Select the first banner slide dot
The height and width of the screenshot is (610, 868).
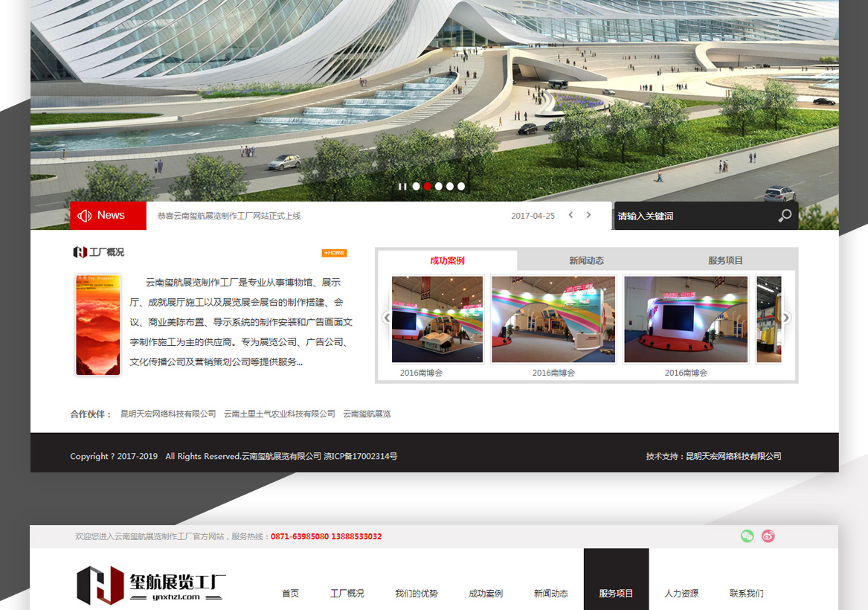coord(416,187)
